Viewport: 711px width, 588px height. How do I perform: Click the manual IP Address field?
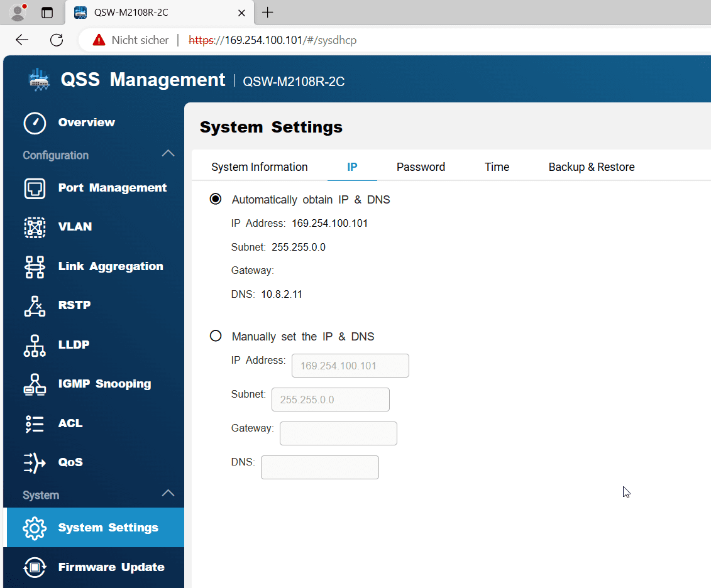point(350,366)
